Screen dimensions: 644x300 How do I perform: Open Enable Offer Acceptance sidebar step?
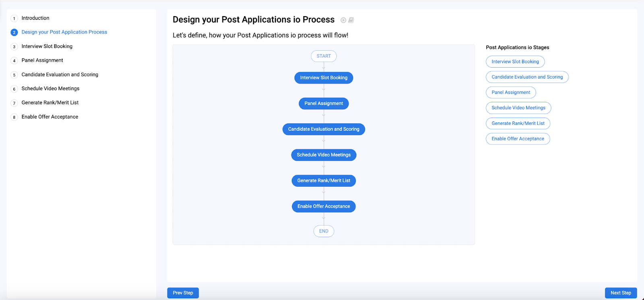pyautogui.click(x=50, y=117)
